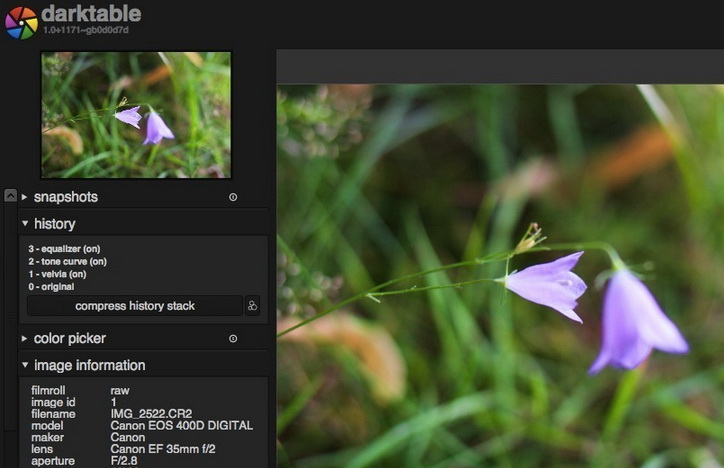Select history item 2 - tone curve
The image size is (724, 468).
click(67, 262)
